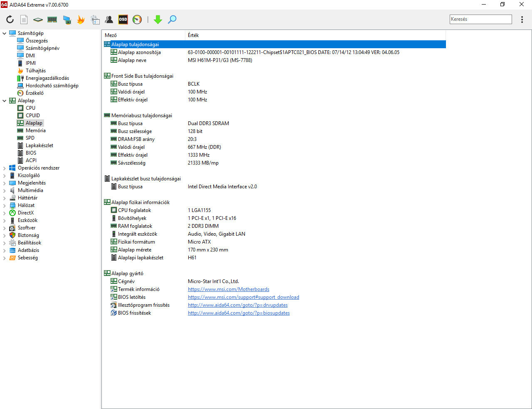Select Beállítások in the tree
Viewport: 532px width, 409px height.
point(30,243)
